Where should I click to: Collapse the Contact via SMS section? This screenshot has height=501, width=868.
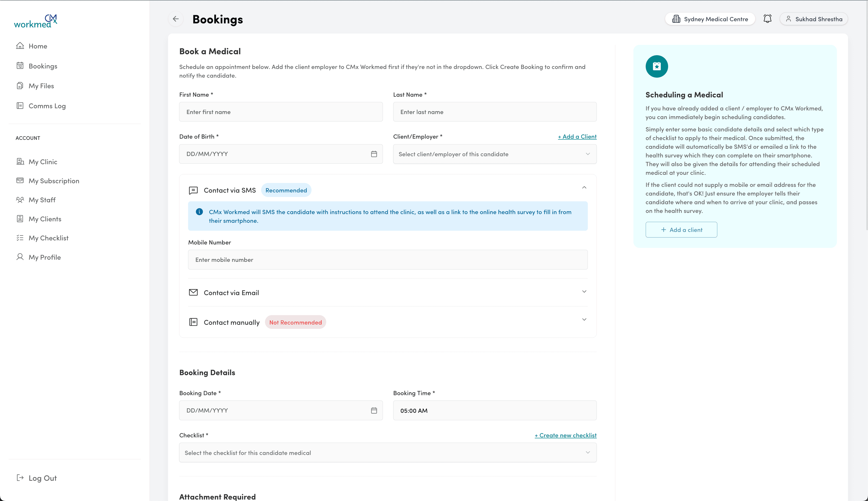[x=584, y=188]
